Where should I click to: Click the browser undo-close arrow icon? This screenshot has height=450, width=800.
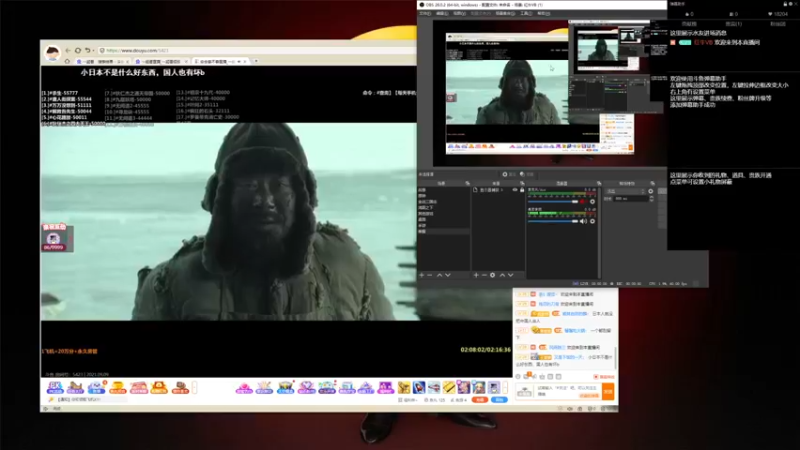[87, 51]
